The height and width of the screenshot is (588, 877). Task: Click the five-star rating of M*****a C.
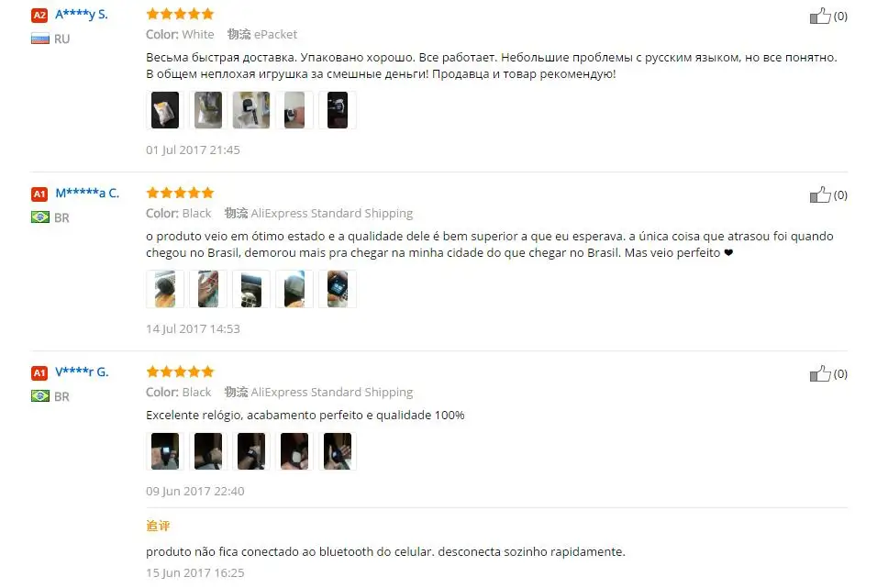pyautogui.click(x=180, y=193)
